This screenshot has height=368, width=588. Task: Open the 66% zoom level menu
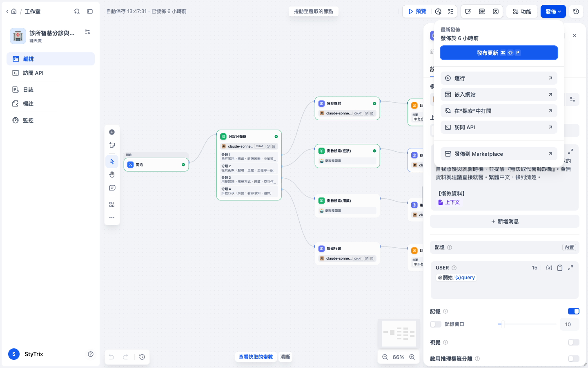399,357
